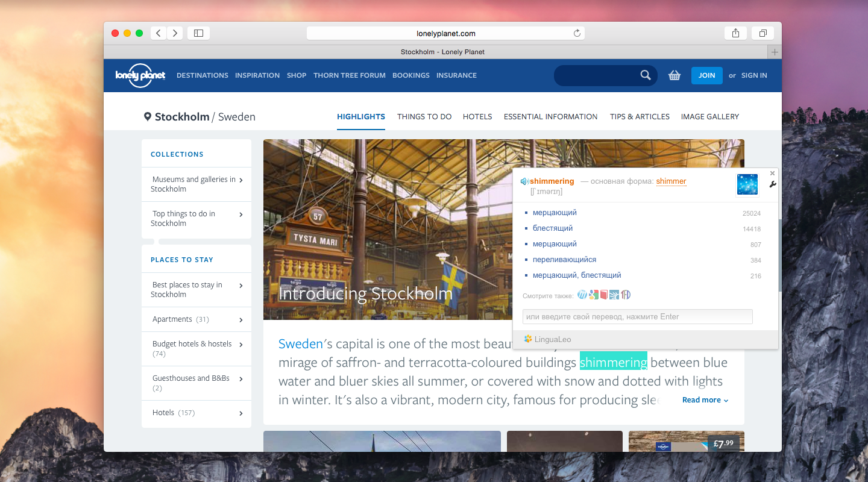
Task: Select the Stockholm - Lonely Planet tab
Action: coord(442,52)
